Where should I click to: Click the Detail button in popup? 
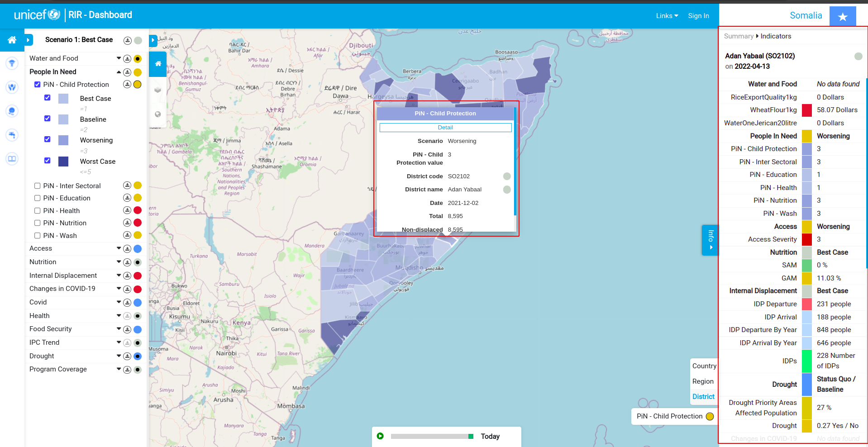[x=445, y=128]
